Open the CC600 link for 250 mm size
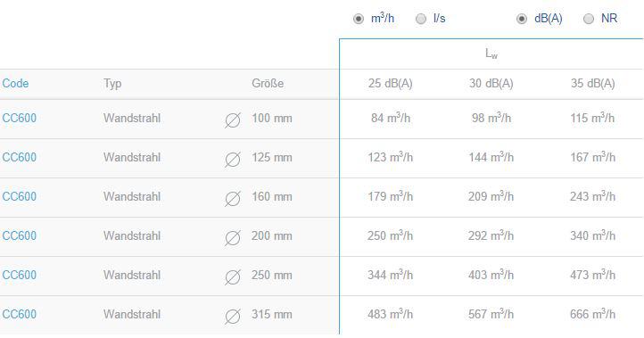The height and width of the screenshot is (338, 644). 20,276
